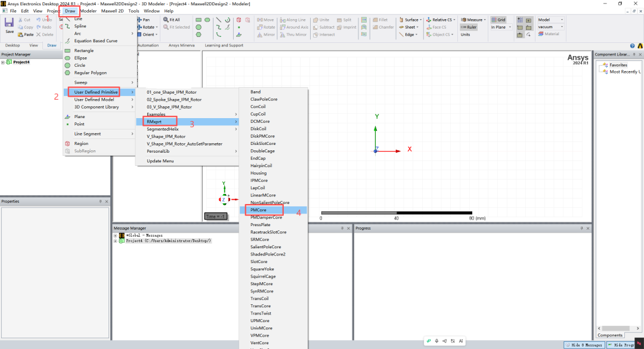Select the Draw Line toolbar icon
The height and width of the screenshot is (349, 644).
[218, 20]
